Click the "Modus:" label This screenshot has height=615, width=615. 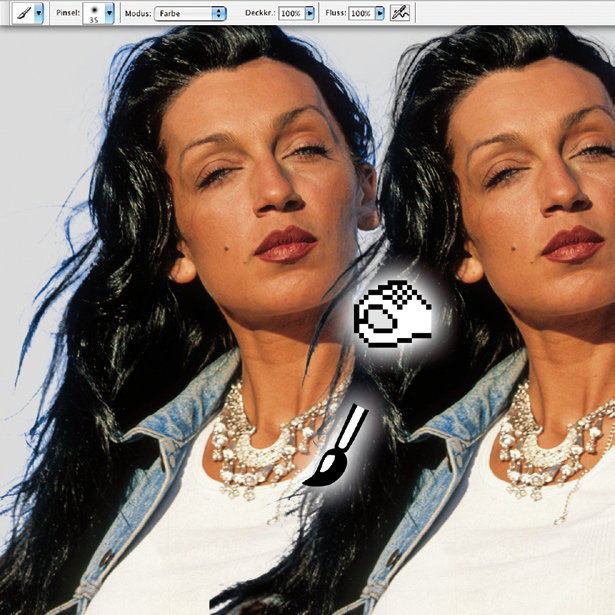pyautogui.click(x=138, y=14)
